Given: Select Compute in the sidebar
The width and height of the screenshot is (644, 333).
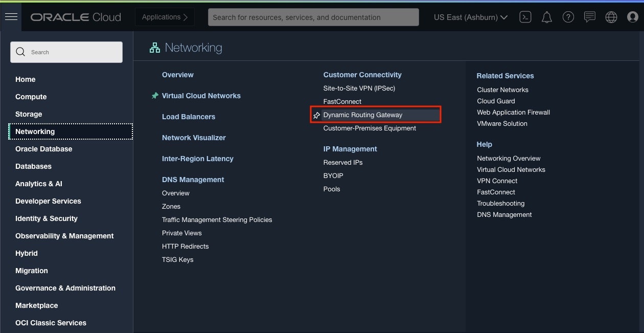Looking at the screenshot, I should coord(31,97).
